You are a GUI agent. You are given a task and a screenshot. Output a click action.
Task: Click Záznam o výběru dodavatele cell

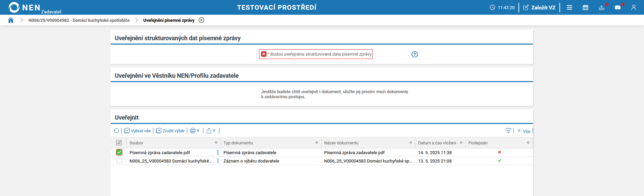point(251,161)
